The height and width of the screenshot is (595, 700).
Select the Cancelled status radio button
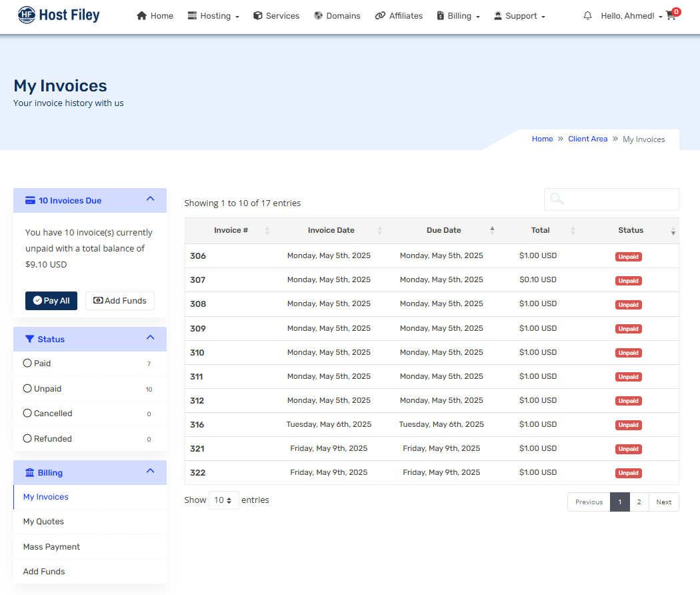click(27, 414)
